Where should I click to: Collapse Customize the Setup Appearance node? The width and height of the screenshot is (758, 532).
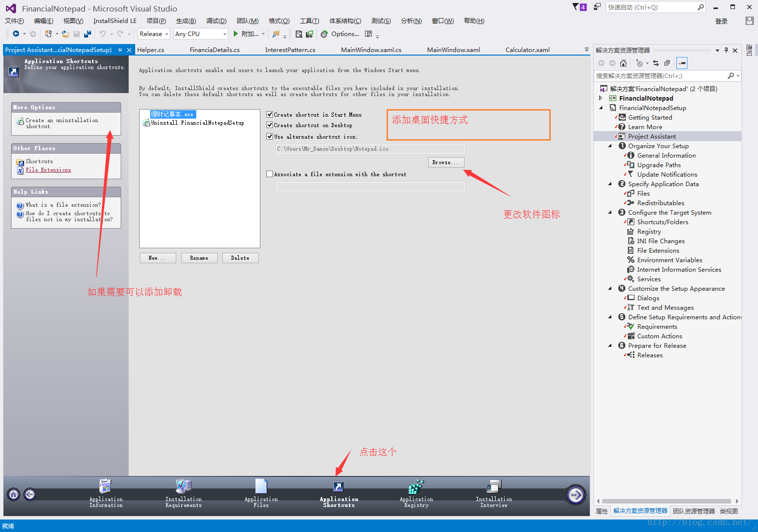610,288
